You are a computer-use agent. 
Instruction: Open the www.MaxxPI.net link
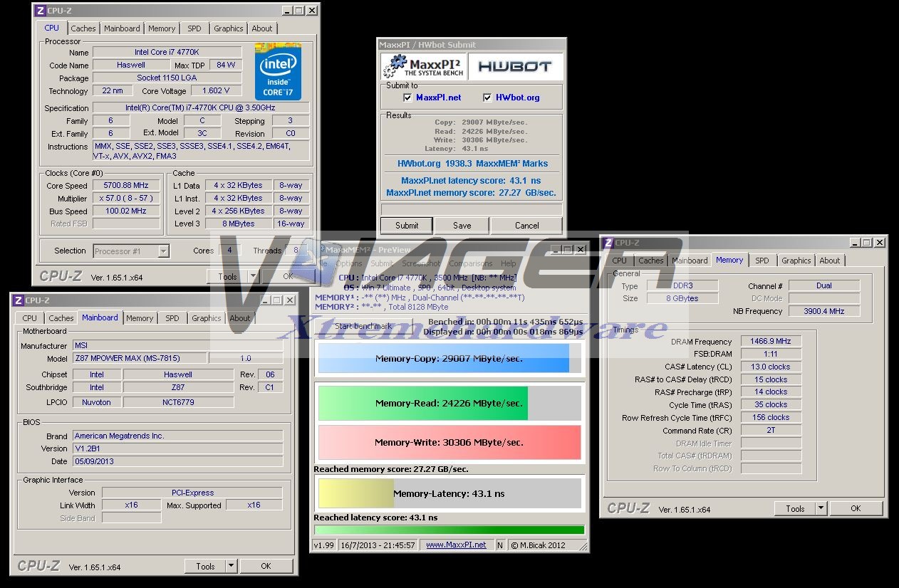[456, 545]
